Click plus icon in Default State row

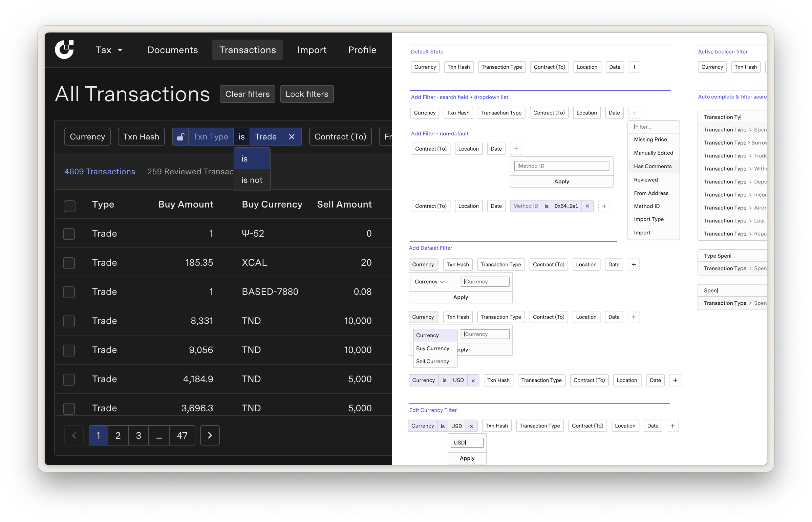click(634, 67)
